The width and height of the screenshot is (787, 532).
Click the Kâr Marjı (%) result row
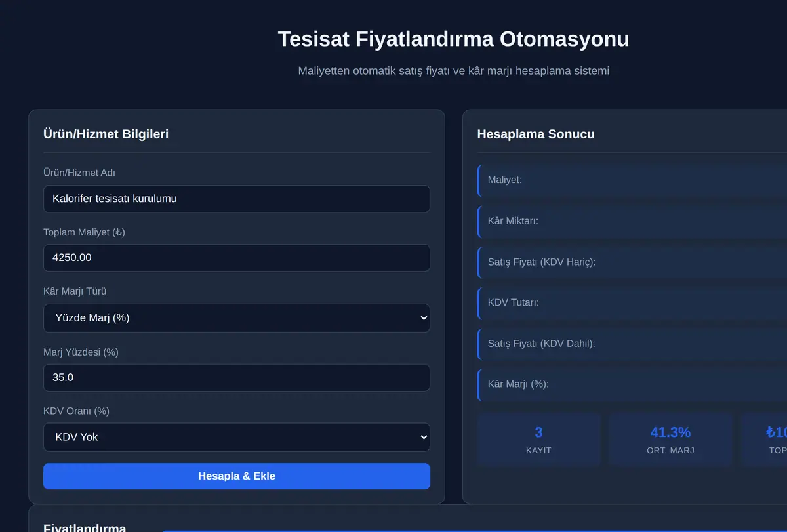(632, 384)
